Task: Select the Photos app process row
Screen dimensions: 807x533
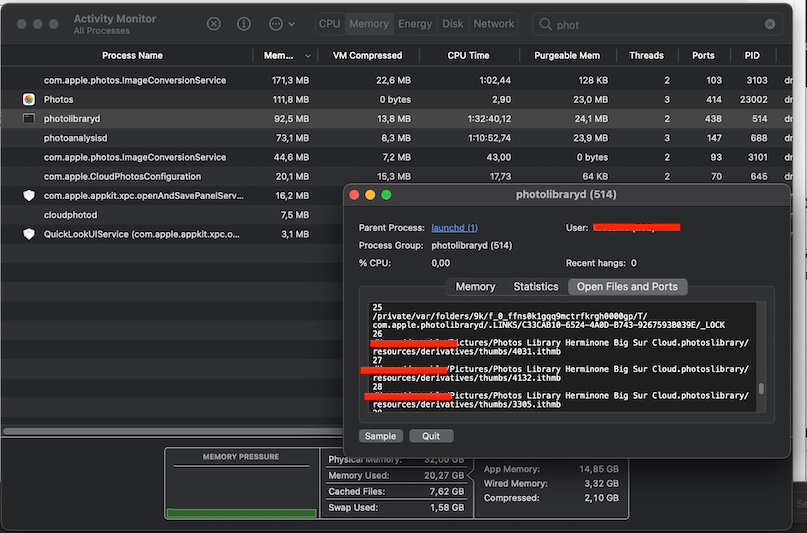Action: (58, 100)
